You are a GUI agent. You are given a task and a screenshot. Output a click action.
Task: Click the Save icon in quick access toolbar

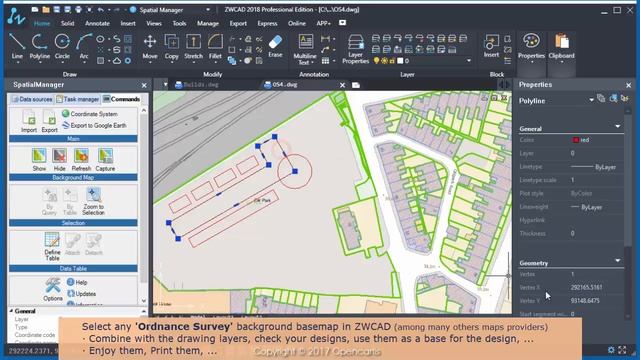[x=56, y=9]
